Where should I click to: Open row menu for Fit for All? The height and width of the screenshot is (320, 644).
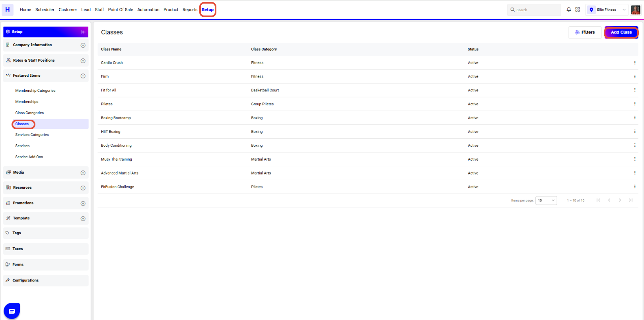[635, 90]
